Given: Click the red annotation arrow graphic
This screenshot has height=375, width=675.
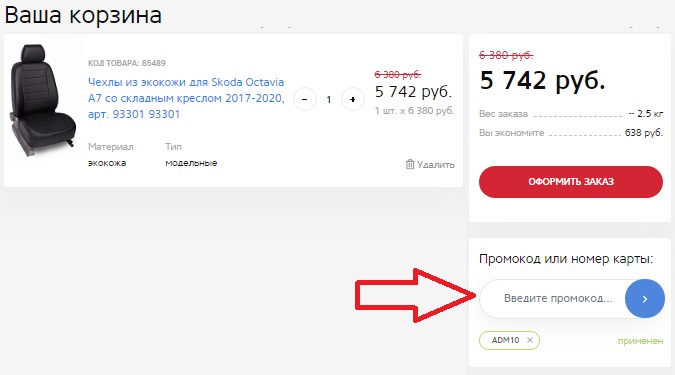Looking at the screenshot, I should [415, 295].
